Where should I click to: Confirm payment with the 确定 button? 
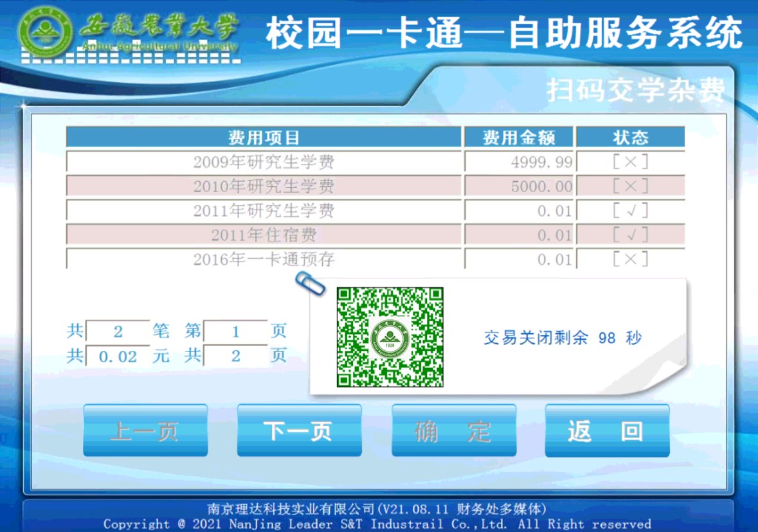(x=453, y=431)
